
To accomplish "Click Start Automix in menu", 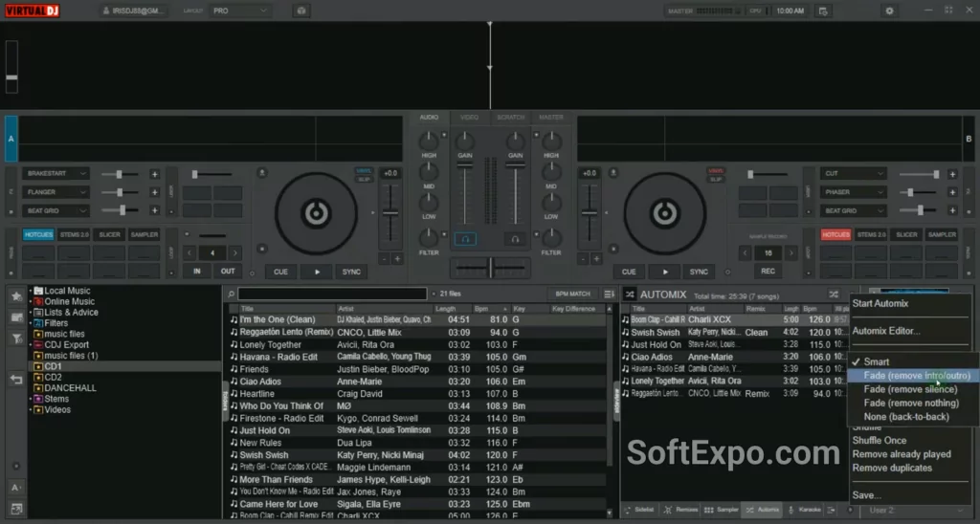I will tap(880, 303).
